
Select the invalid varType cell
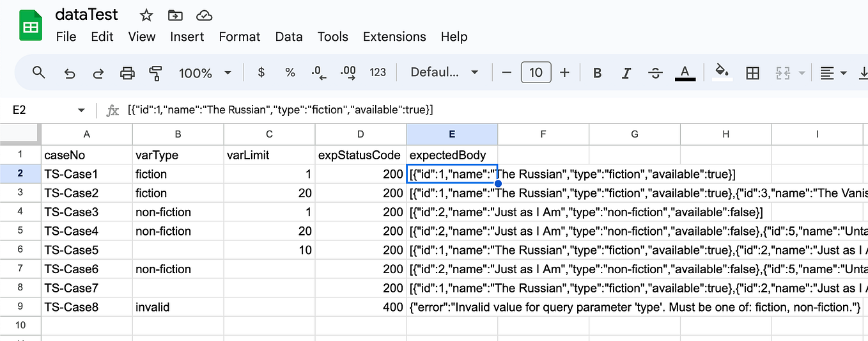(x=178, y=307)
